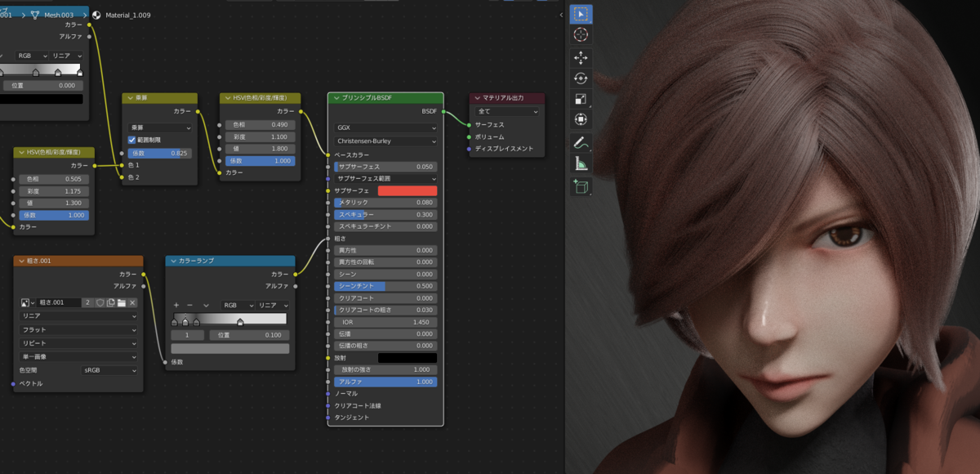Screen dimensions: 980x474
Task: Activate the Transform tool
Action: pyautogui.click(x=581, y=120)
